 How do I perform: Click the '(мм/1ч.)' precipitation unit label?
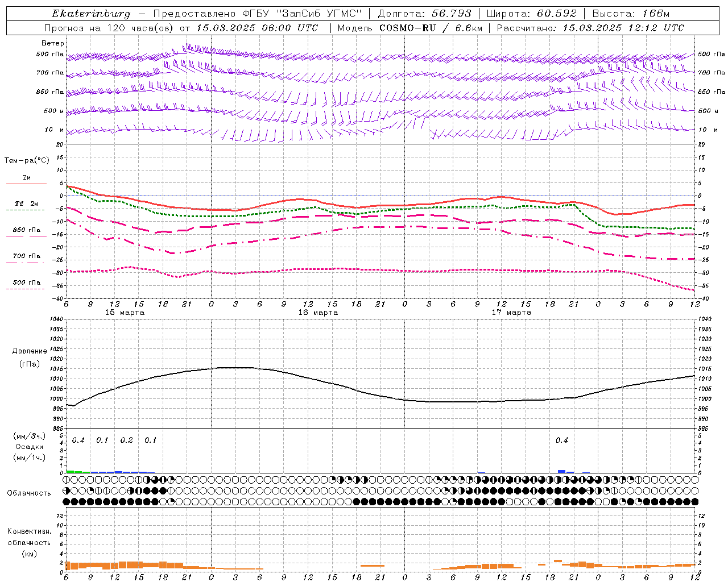(x=29, y=458)
